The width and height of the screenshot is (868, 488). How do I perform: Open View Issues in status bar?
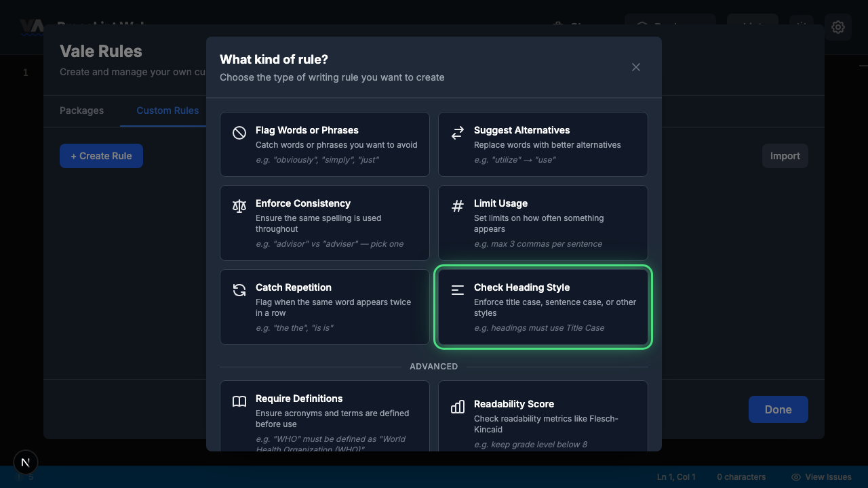[821, 477]
